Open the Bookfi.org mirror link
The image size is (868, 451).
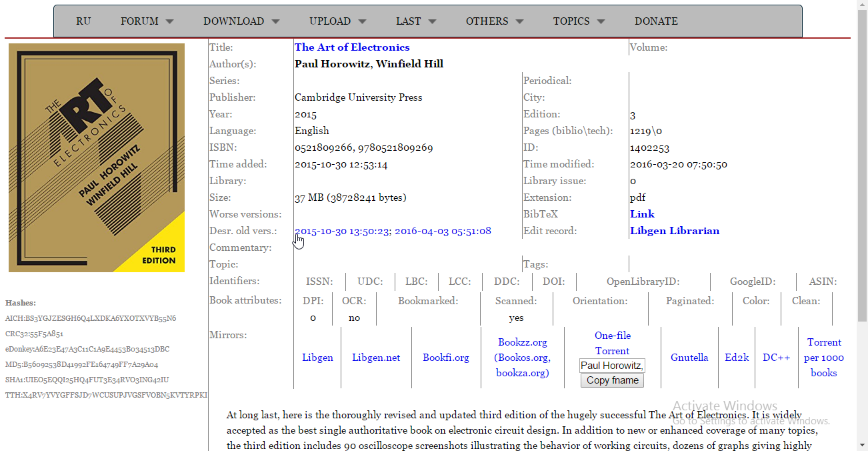pyautogui.click(x=446, y=358)
